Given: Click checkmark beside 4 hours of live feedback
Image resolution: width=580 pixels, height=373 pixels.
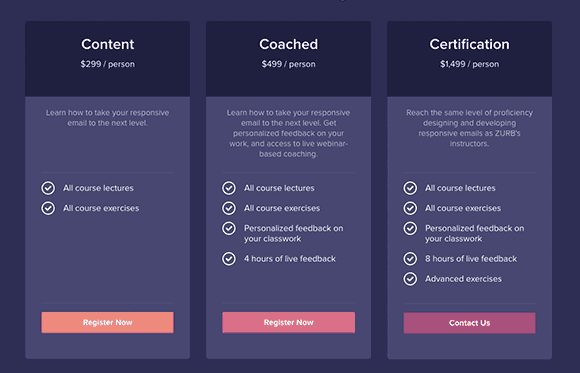Looking at the screenshot, I should pyautogui.click(x=229, y=259).
